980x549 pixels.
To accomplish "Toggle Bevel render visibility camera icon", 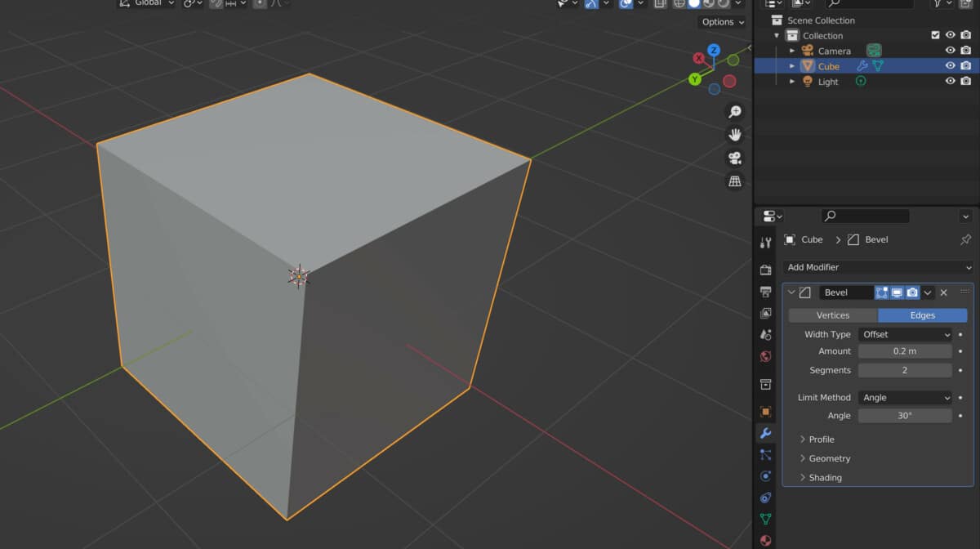I will tap(912, 292).
